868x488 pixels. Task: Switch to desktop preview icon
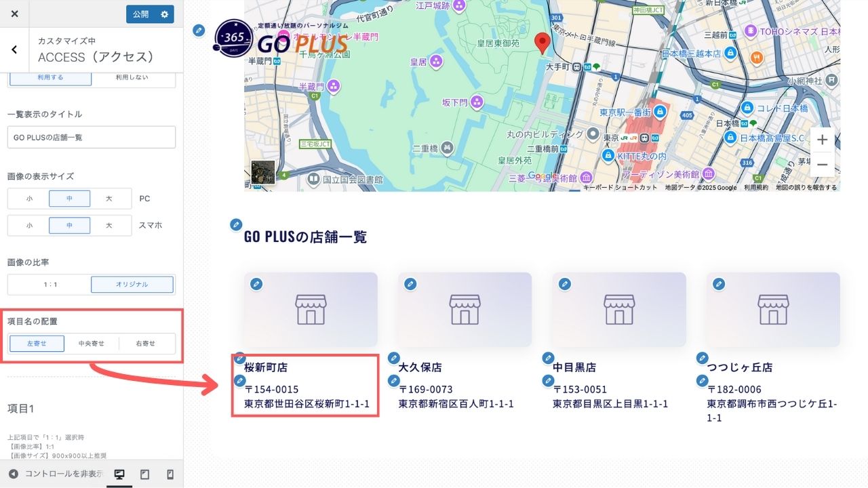click(119, 474)
